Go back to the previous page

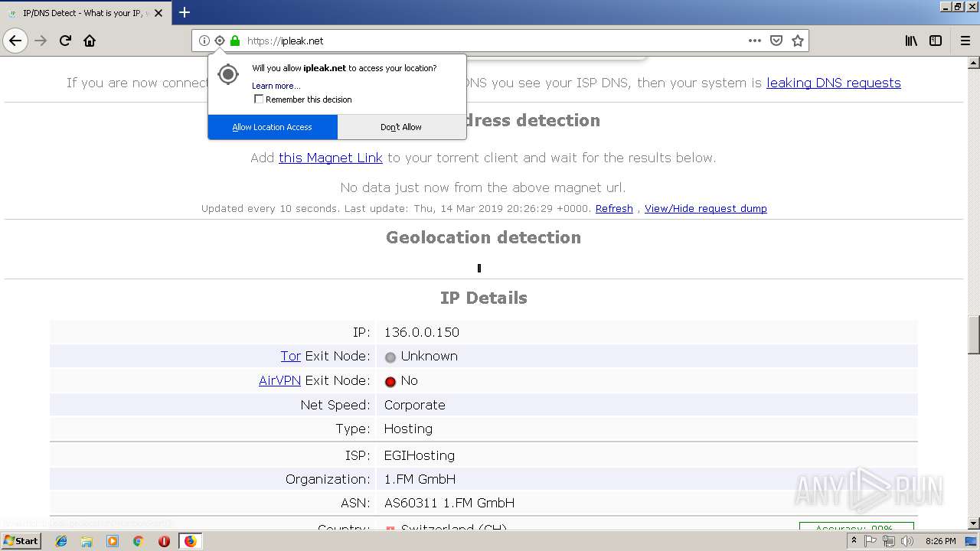15,41
